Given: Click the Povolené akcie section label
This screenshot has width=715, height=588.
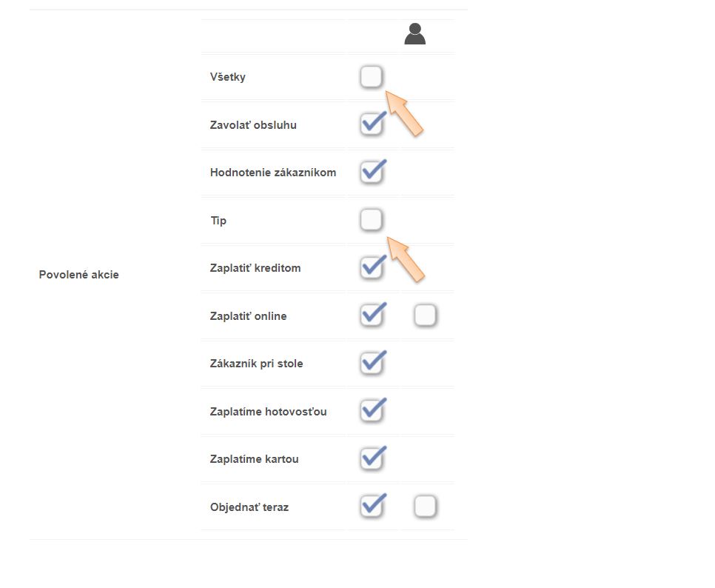Looking at the screenshot, I should 78,275.
